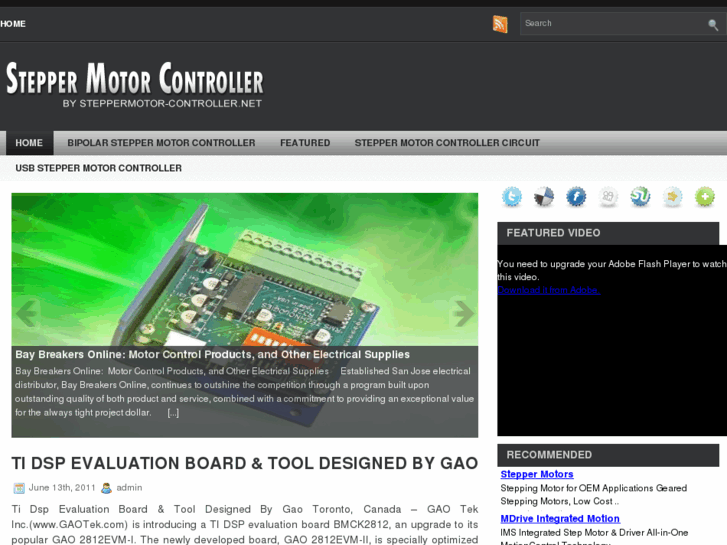The image size is (727, 545).
Task: Show next slide with right arrow
Action: tap(463, 314)
